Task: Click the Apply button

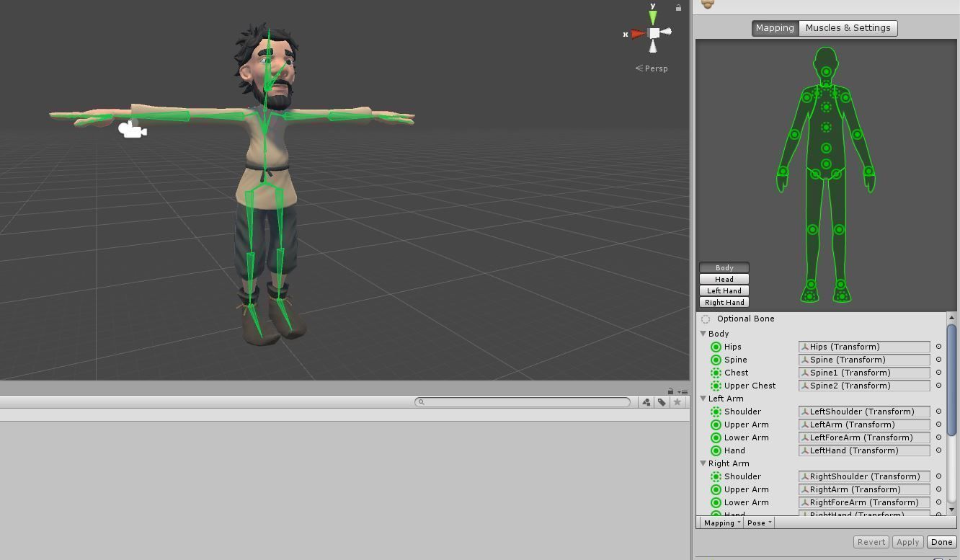Action: 907,542
